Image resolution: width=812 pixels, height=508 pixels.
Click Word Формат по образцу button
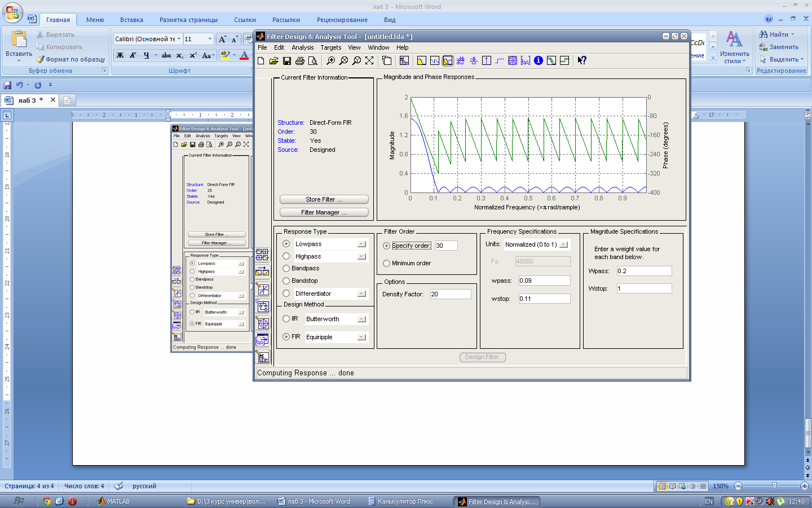tap(70, 59)
